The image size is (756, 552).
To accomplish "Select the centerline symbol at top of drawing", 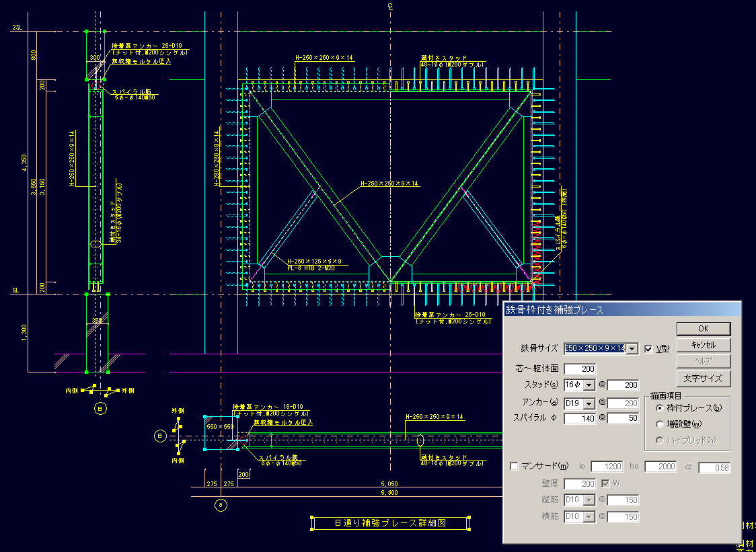I will [390, 7].
